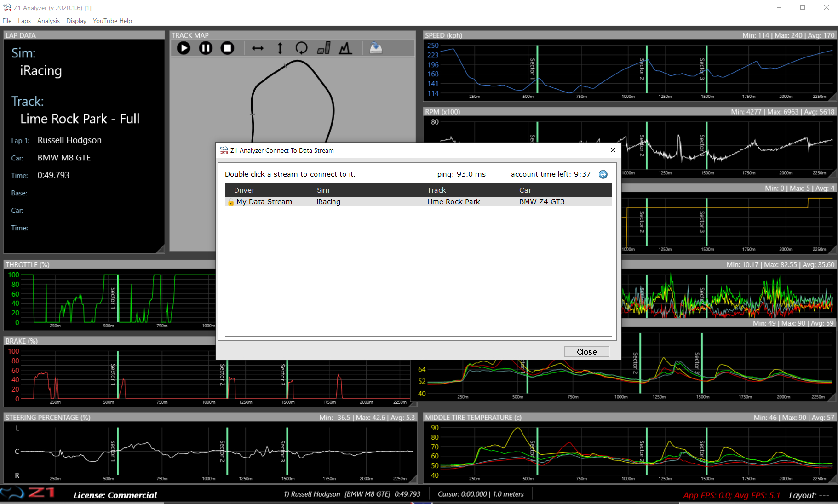
Task: Click the Sector 3 marker in the Speed graph
Action: pyautogui.click(x=706, y=69)
